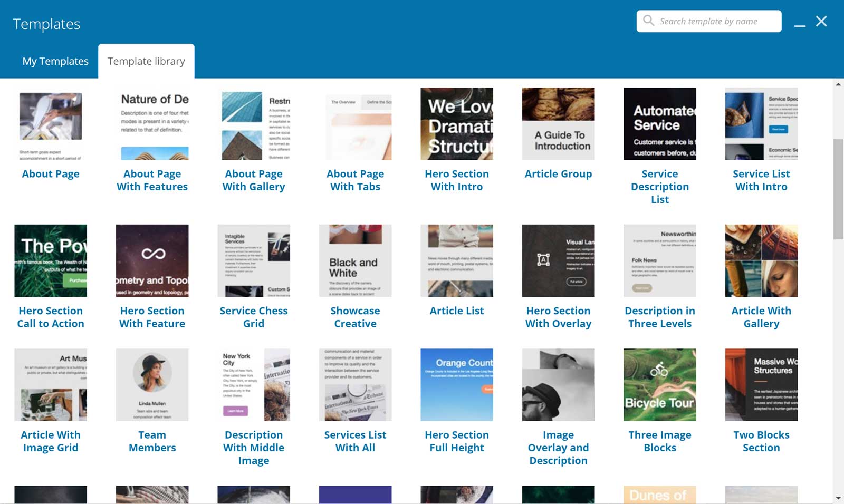Choose the About Page With Features thumbnail
Viewport: 844px width, 504px height.
coord(152,124)
